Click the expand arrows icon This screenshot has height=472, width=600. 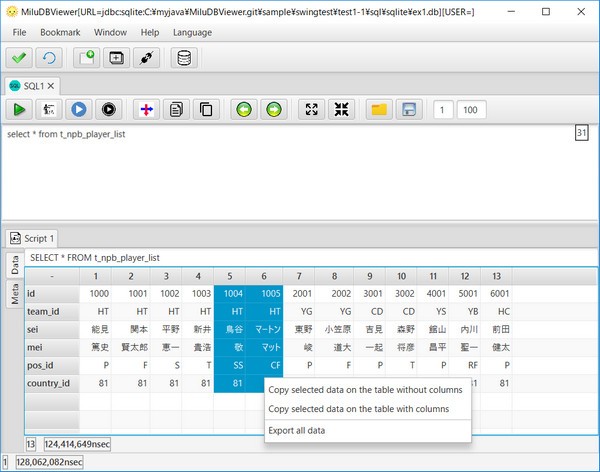pyautogui.click(x=312, y=109)
